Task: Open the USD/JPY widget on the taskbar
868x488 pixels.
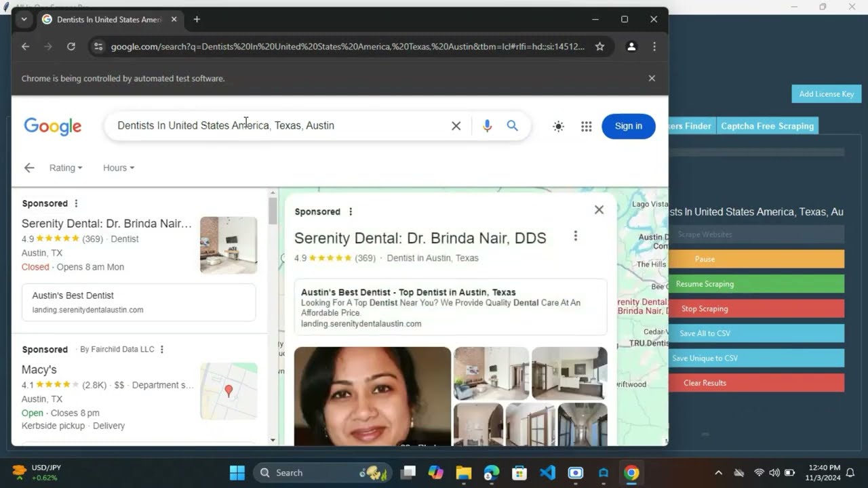Action: pos(37,472)
